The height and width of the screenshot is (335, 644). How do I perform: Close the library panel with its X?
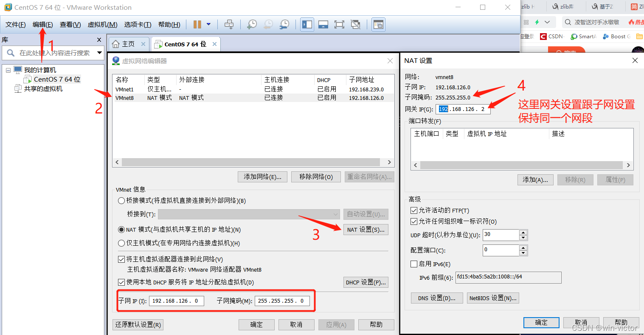tap(99, 40)
